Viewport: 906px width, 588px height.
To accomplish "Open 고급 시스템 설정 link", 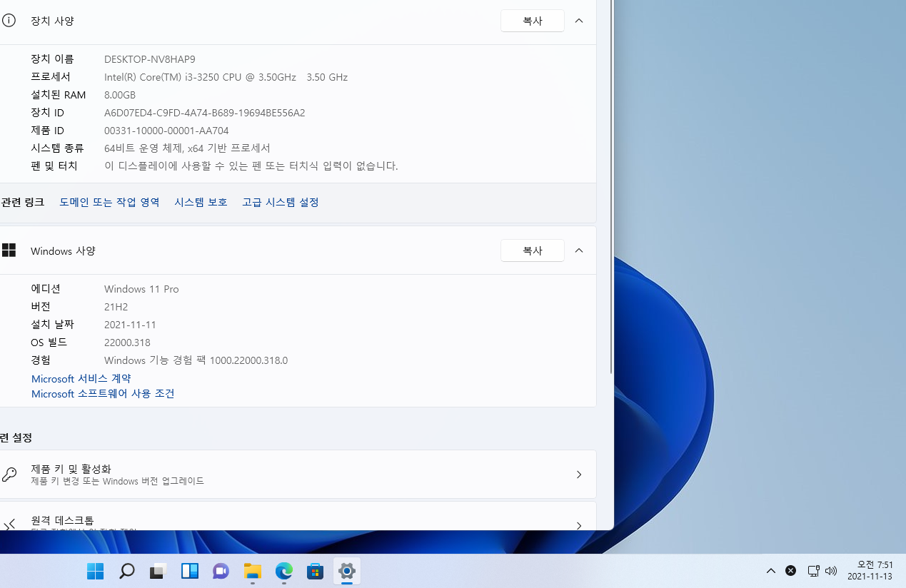I will pyautogui.click(x=281, y=203).
